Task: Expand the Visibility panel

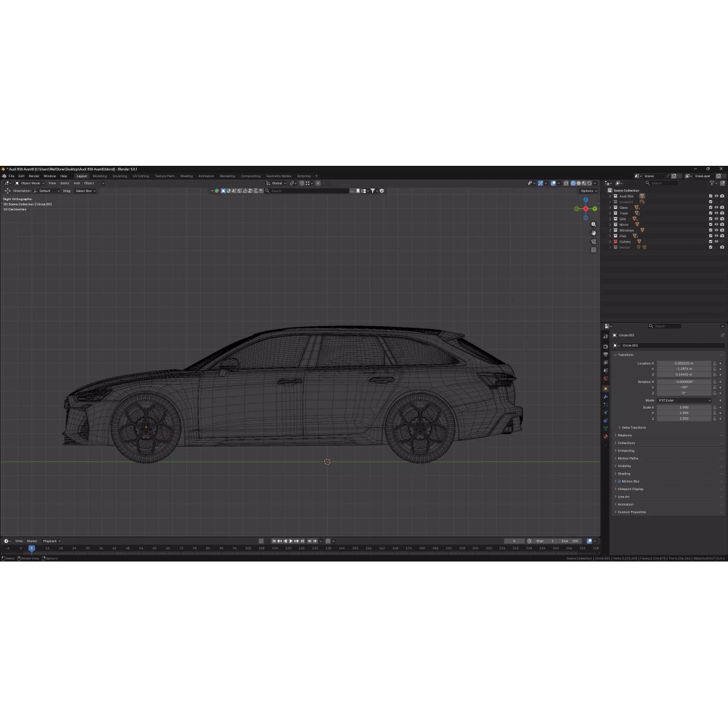Action: [x=623, y=466]
